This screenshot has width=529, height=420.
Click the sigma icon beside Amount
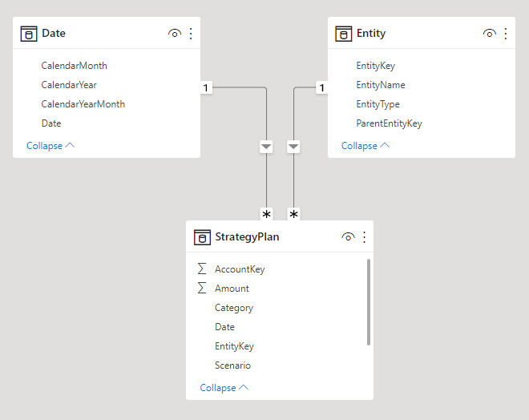(202, 289)
